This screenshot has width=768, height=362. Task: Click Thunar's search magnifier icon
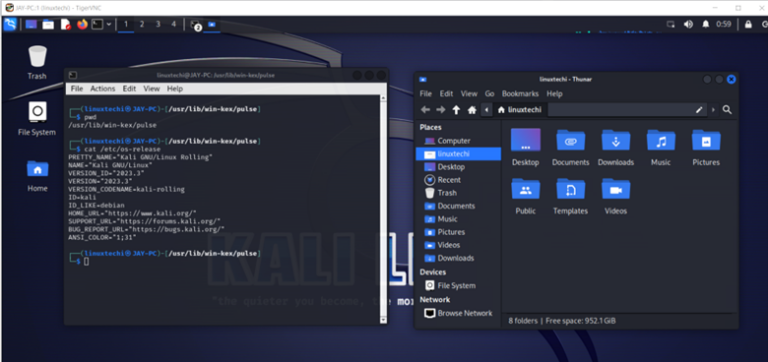727,110
